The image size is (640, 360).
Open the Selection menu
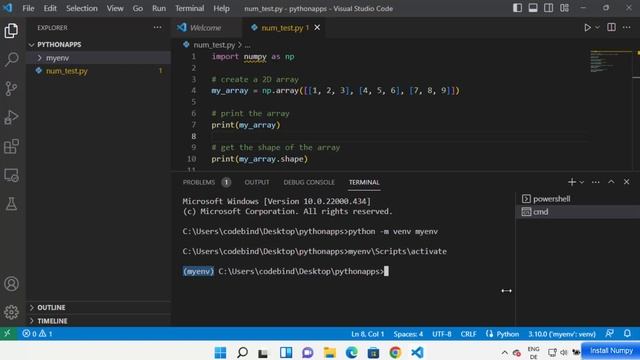coord(82,8)
